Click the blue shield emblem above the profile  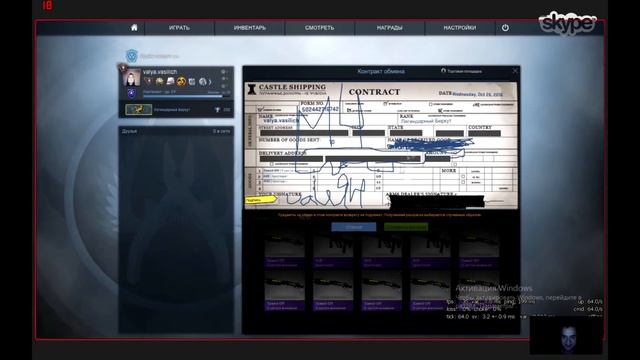(x=131, y=56)
